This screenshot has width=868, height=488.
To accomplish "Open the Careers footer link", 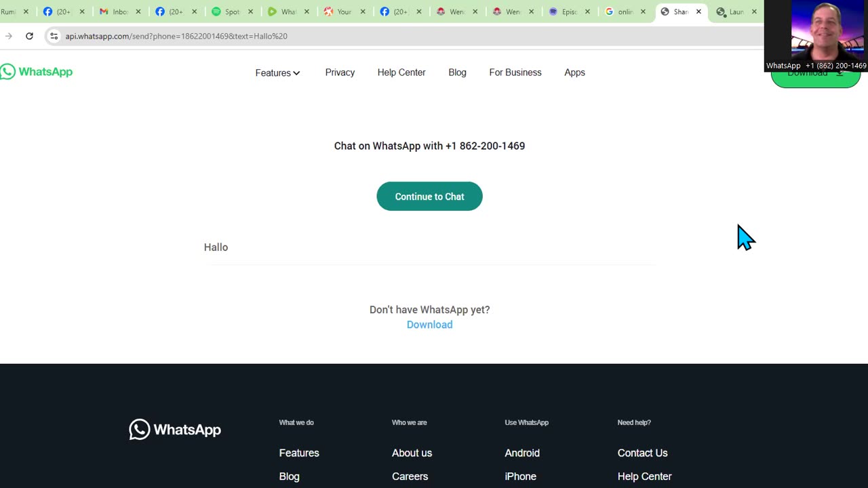I will [x=410, y=476].
